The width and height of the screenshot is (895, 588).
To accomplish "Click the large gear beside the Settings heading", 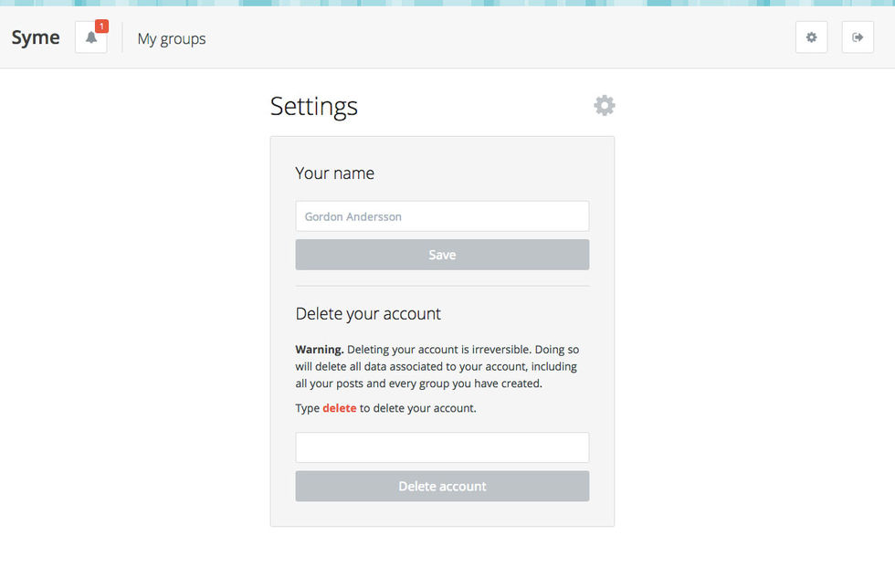I will (605, 106).
